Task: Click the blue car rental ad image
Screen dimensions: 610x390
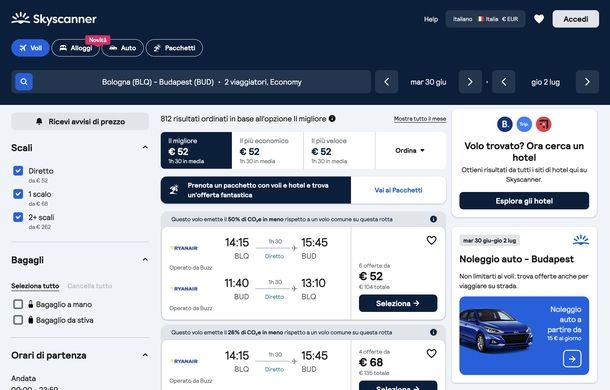Action: [x=524, y=336]
